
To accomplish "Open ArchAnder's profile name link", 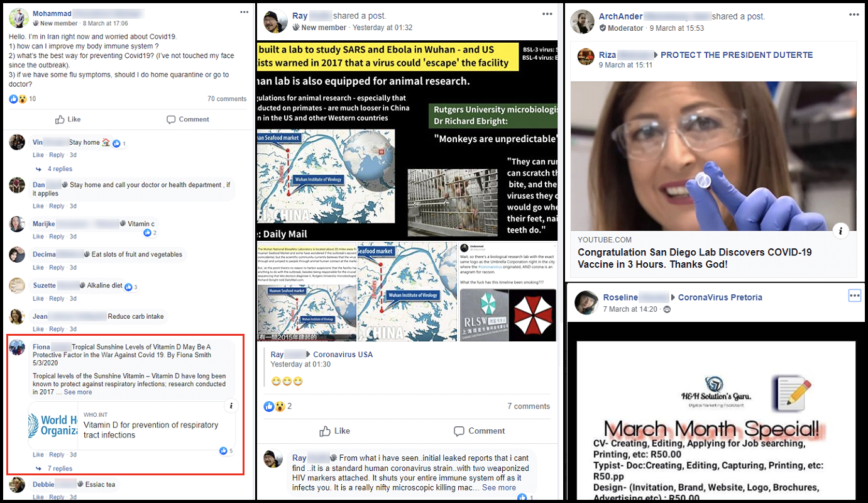I will pyautogui.click(x=654, y=16).
